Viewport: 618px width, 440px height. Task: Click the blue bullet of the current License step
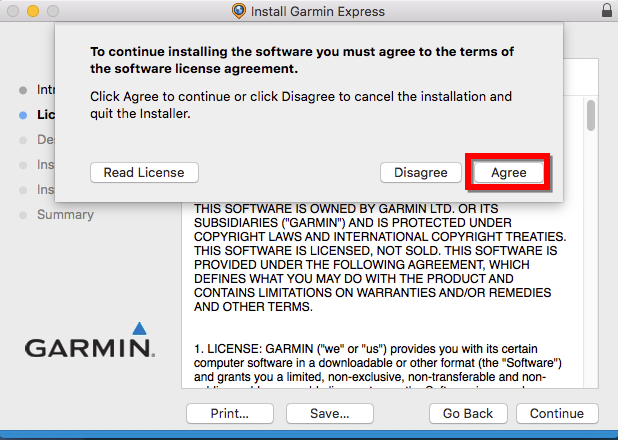tap(23, 115)
